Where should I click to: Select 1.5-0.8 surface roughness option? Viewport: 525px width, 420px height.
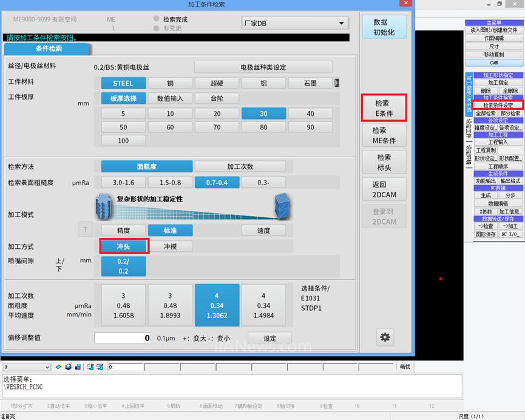click(170, 183)
